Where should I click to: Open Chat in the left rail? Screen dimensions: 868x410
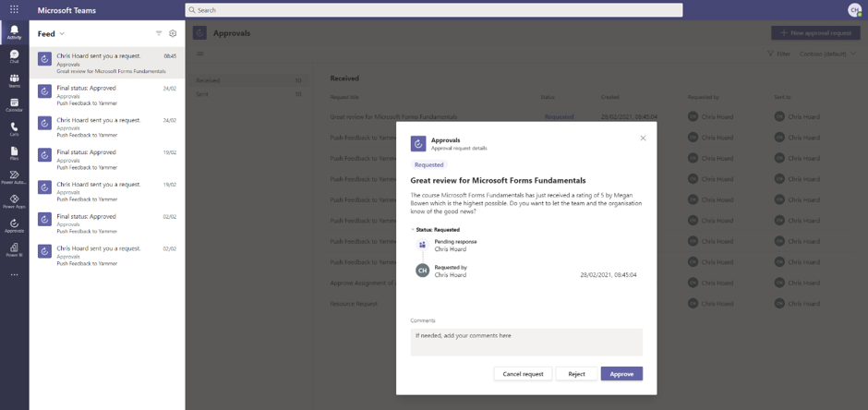coord(15,56)
